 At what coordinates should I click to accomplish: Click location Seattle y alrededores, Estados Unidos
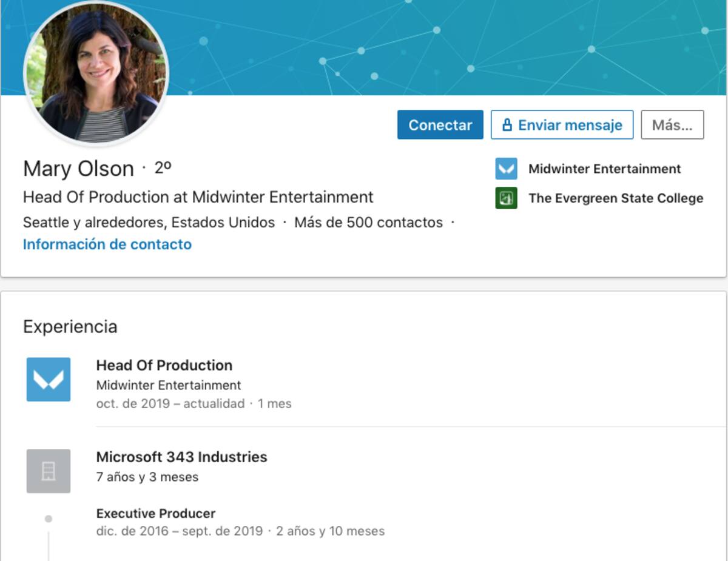[x=149, y=223]
